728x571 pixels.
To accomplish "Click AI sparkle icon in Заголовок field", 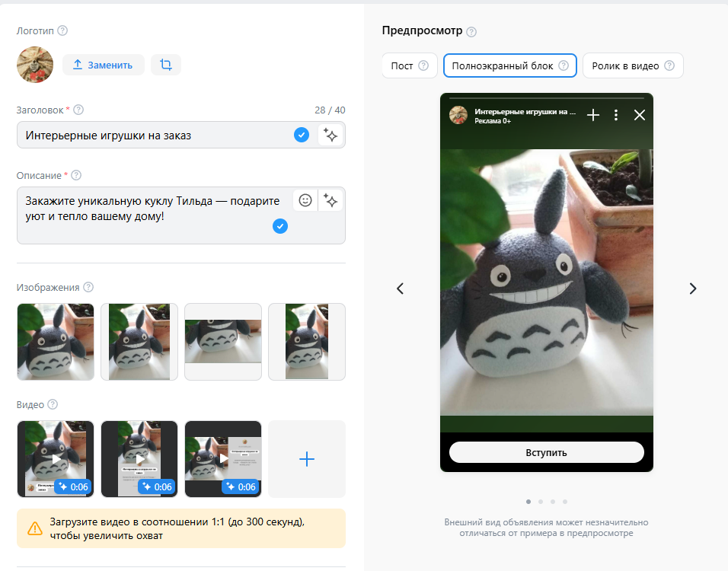I will pyautogui.click(x=330, y=136).
